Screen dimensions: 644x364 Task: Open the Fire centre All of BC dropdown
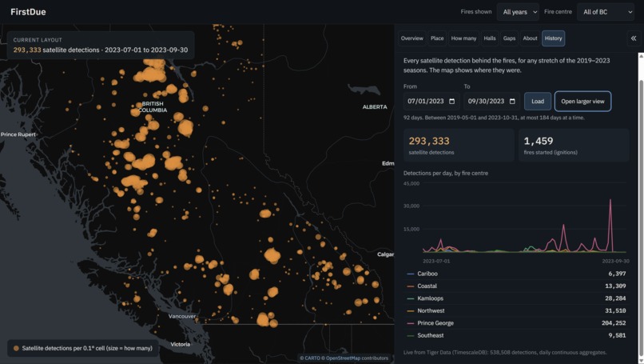(606, 12)
